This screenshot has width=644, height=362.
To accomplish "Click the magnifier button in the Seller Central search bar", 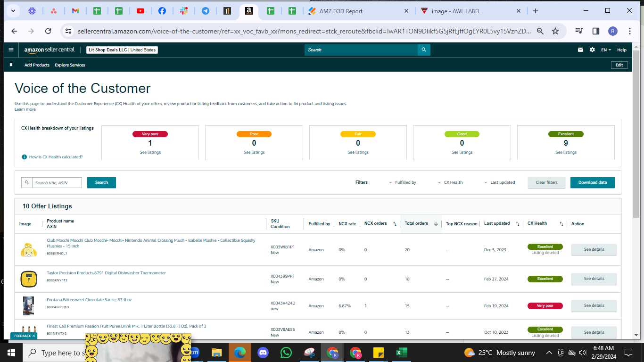I will 424,49.
